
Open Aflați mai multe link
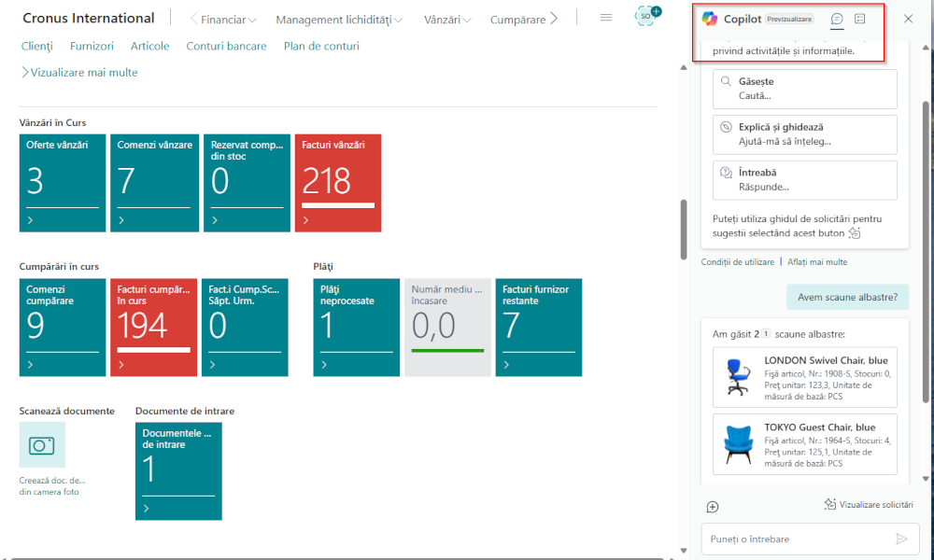(x=817, y=262)
